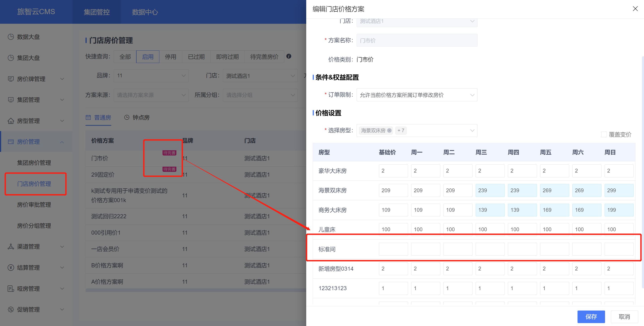This screenshot has width=644, height=326.
Task: Open the 方案来源 dropdown
Action: point(151,95)
